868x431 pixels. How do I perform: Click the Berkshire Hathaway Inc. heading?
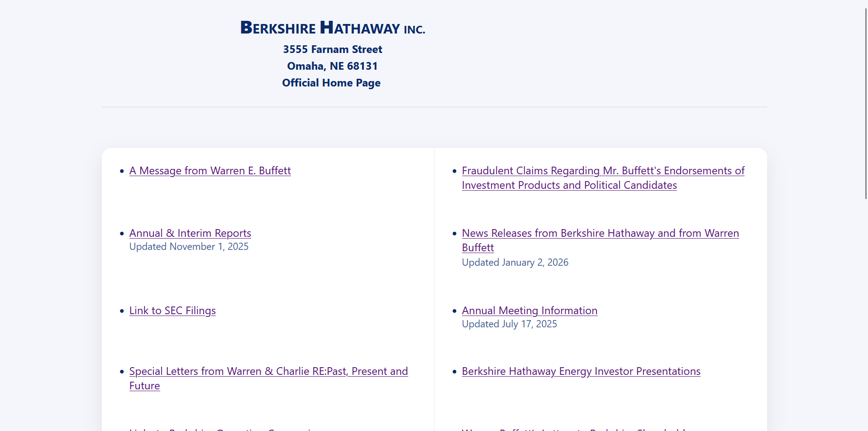(333, 28)
